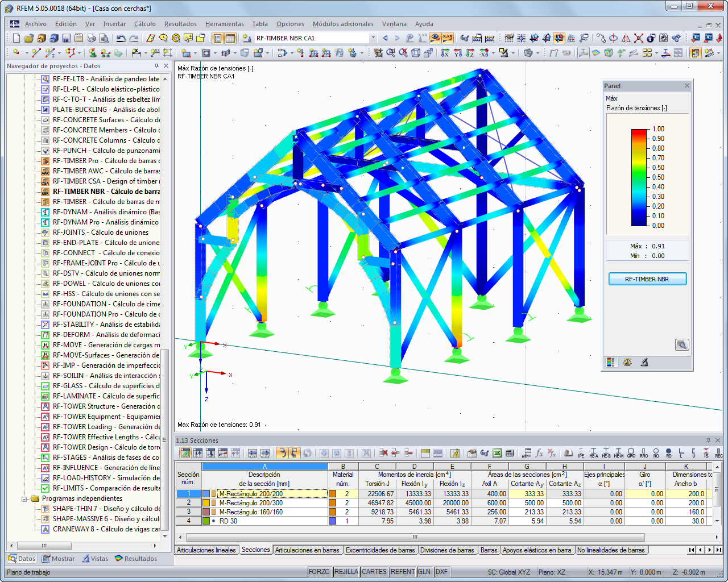728x582 pixels.
Task: Export table to Excel icon
Action: coord(497,453)
